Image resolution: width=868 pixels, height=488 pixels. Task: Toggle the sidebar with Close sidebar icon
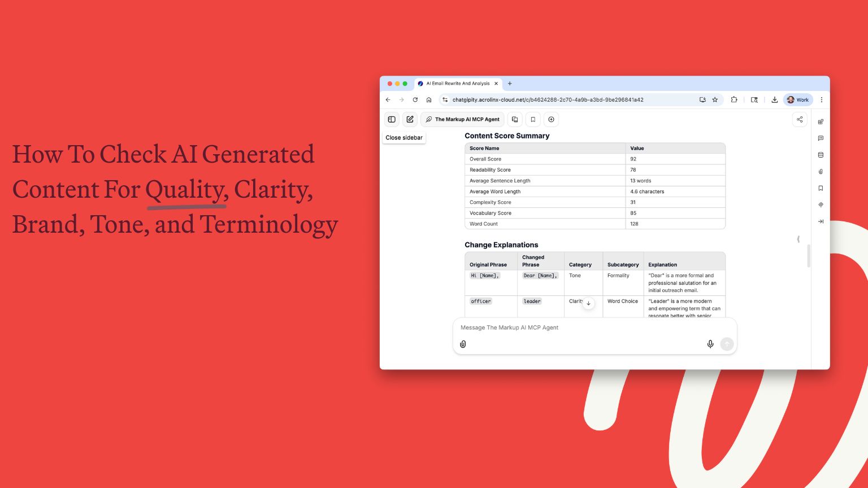tap(392, 119)
